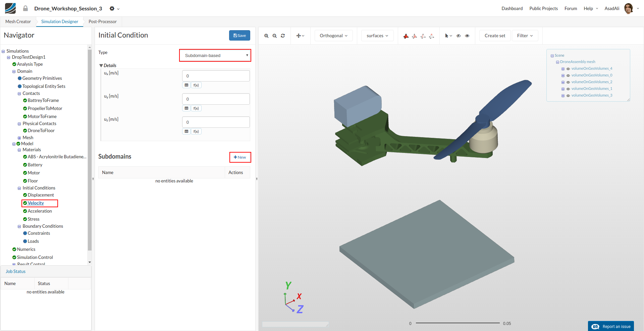The height and width of the screenshot is (331, 644).
Task: Open f(x) formula editor for uz
Action: pos(196,131)
